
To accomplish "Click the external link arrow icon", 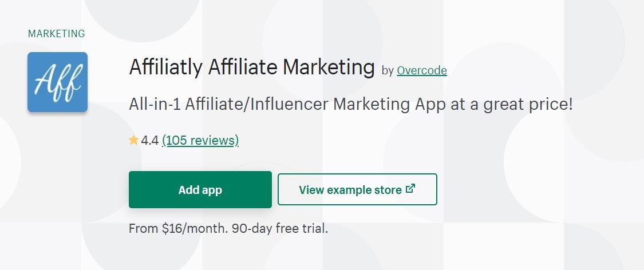I will pos(410,189).
